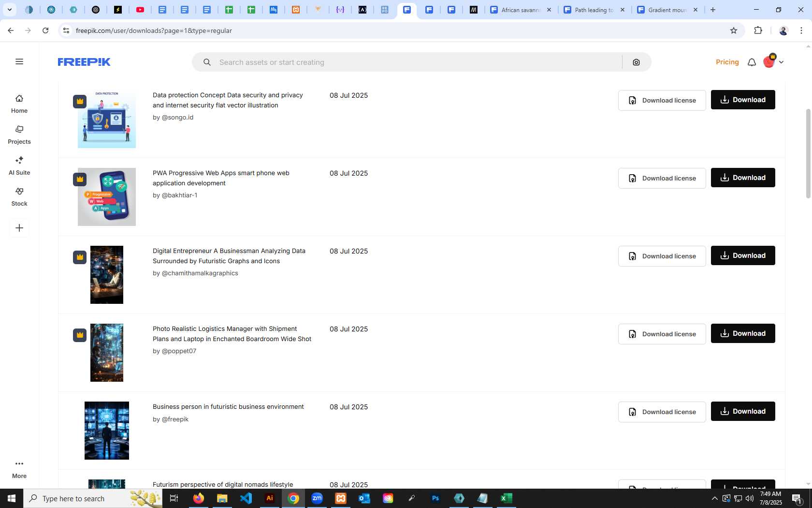Click the page vertical scrollbar
The height and width of the screenshot is (508, 812).
(808, 153)
